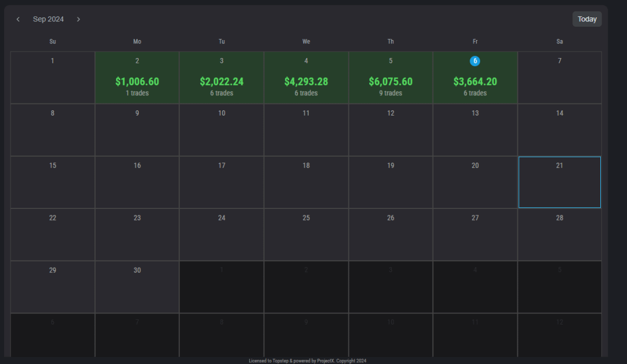
Task: Select the blue circled badge on September 6
Action: [475, 60]
